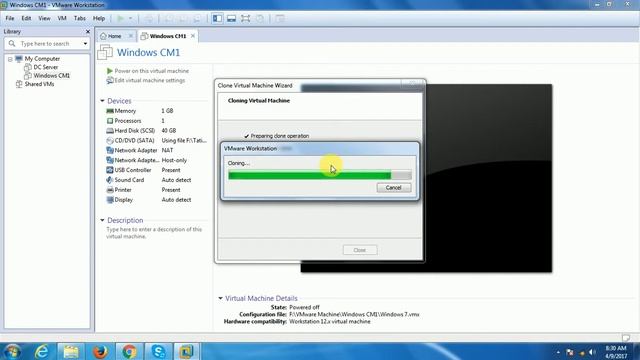Open the File menu
640x360 pixels.
10,18
